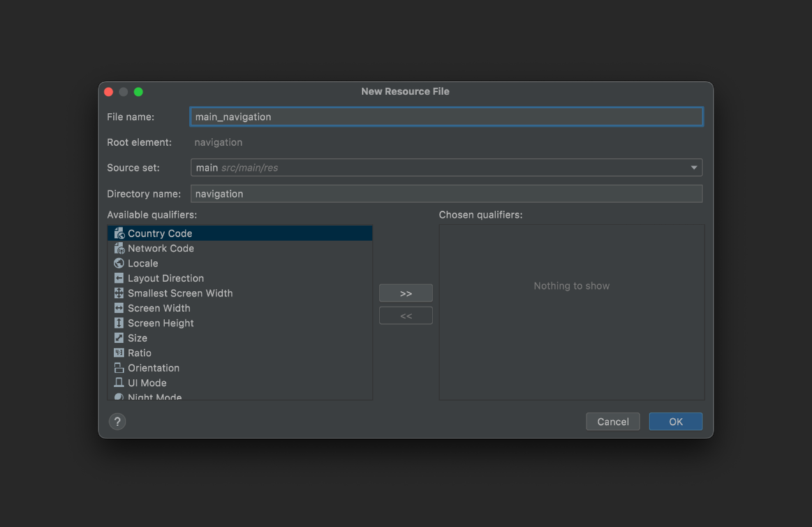Select the Layout Direction row text
This screenshot has height=527, width=812.
click(166, 278)
